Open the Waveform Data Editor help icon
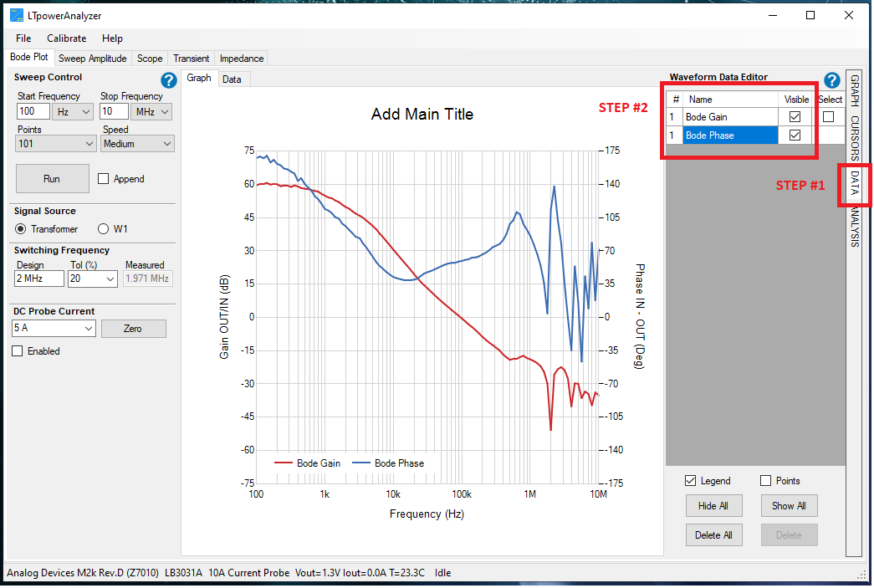The width and height of the screenshot is (874, 588). point(831,80)
